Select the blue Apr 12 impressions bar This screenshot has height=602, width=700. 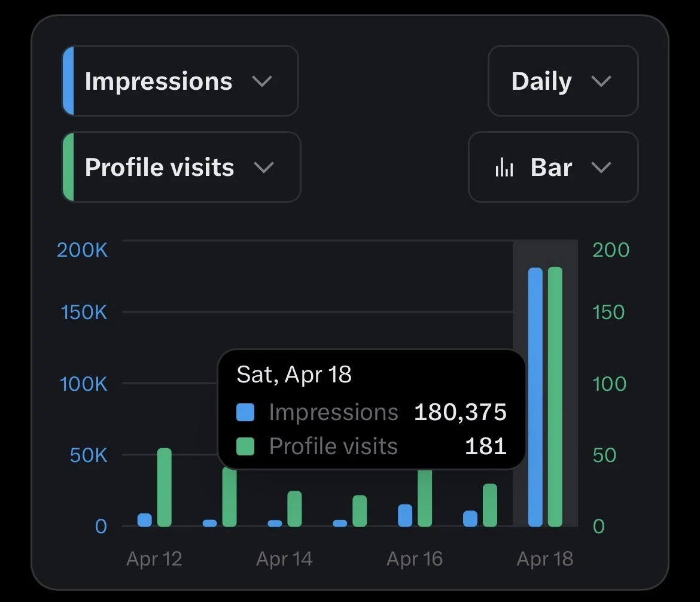145,520
